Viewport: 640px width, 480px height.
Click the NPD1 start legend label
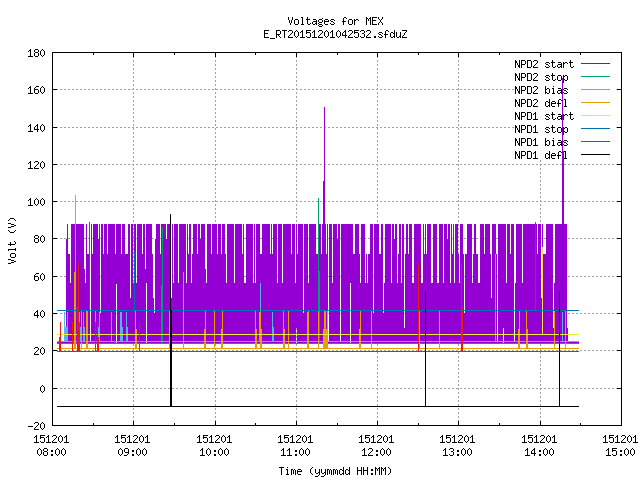tap(544, 116)
